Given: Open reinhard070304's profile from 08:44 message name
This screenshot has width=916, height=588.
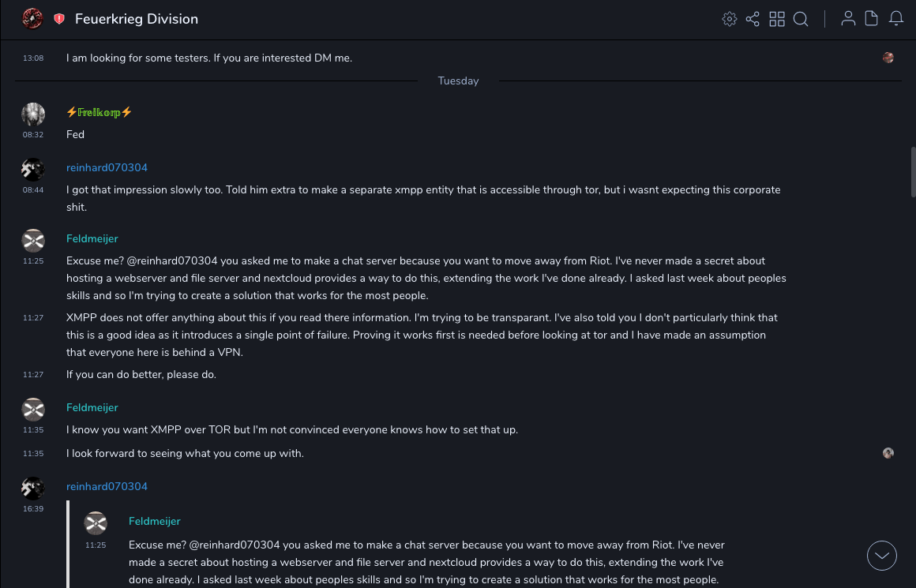Looking at the screenshot, I should point(107,167).
